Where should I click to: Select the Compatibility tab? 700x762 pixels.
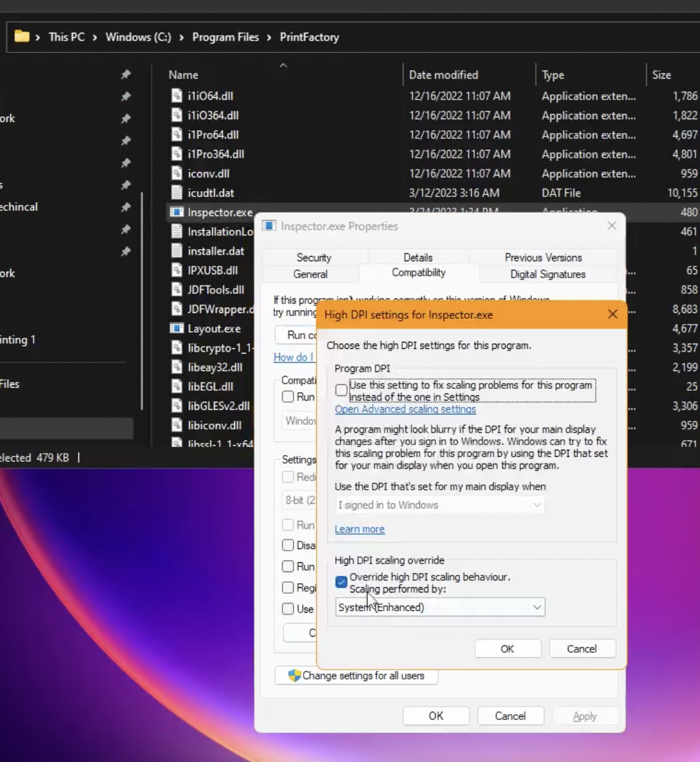point(419,272)
